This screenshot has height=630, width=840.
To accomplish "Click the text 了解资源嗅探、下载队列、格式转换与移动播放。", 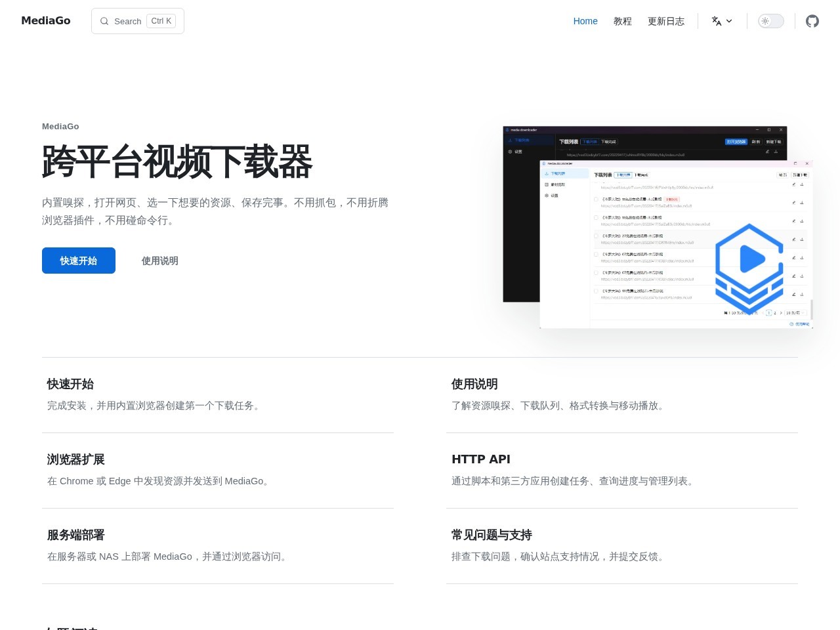I will pos(560,406).
